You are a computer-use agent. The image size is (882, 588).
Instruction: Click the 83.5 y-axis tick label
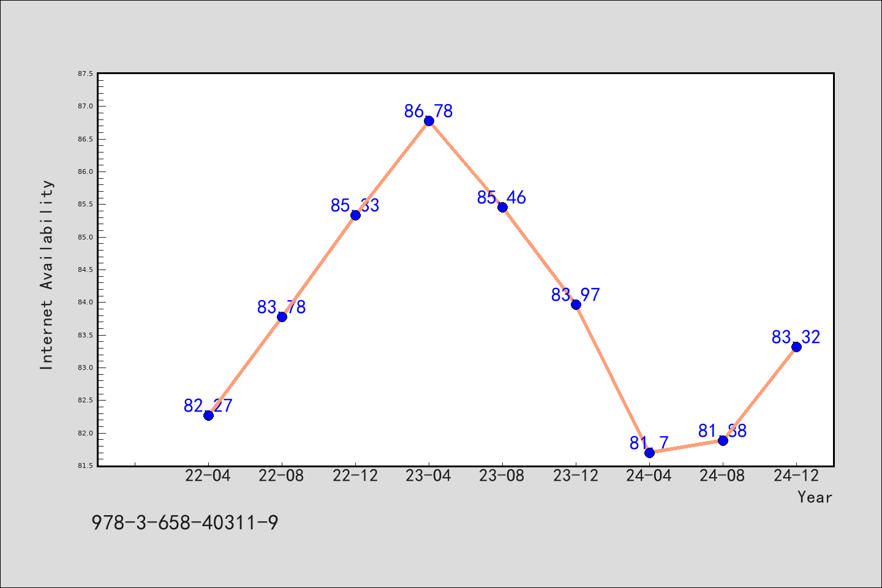click(x=86, y=335)
